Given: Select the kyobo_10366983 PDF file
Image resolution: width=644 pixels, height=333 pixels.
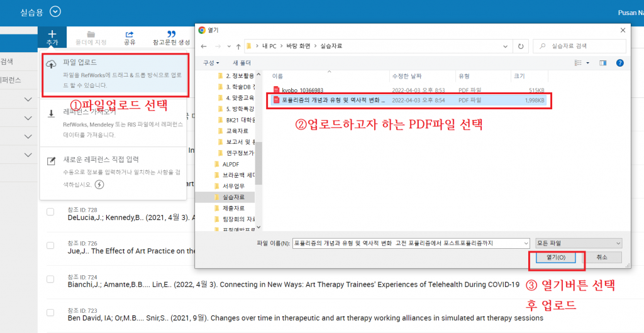Looking at the screenshot, I should (x=302, y=90).
